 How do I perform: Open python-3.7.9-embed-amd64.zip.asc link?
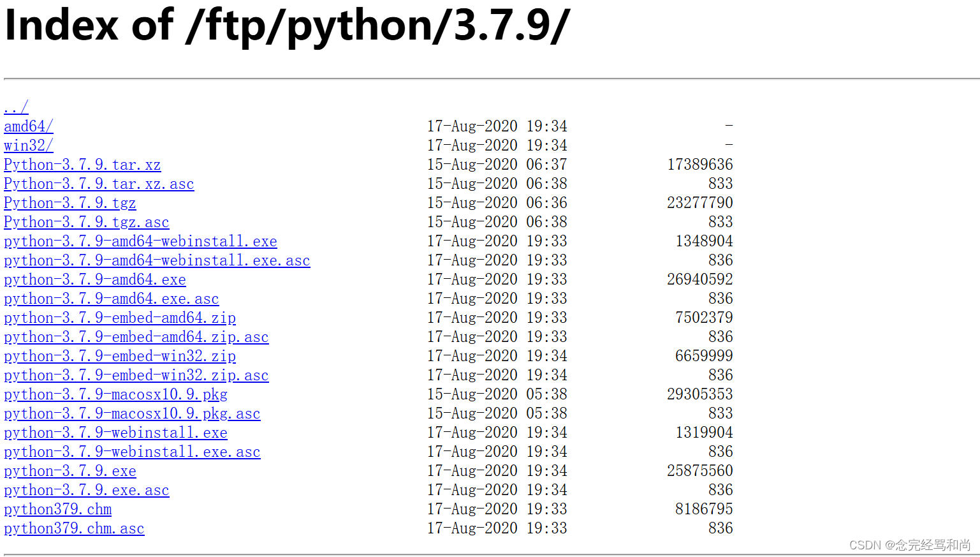coord(136,337)
